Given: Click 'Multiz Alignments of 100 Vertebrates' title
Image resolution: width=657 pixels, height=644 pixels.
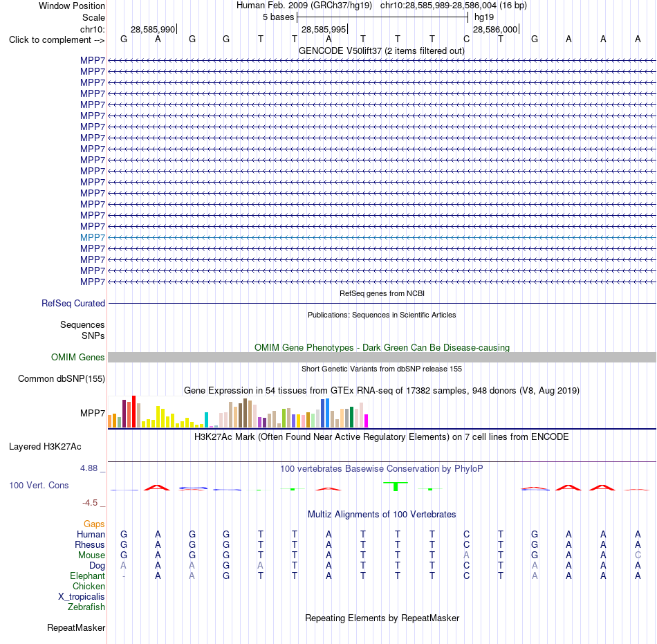Looking at the screenshot, I should [382, 515].
